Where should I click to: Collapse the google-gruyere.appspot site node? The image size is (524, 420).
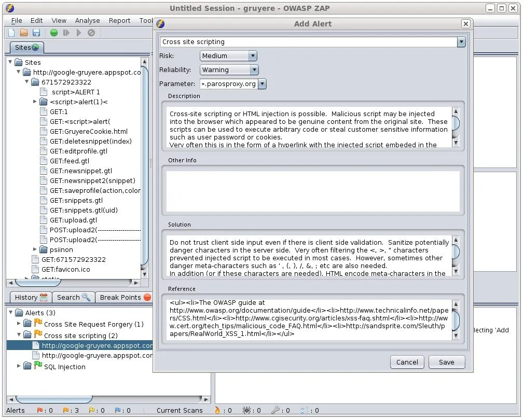point(18,72)
